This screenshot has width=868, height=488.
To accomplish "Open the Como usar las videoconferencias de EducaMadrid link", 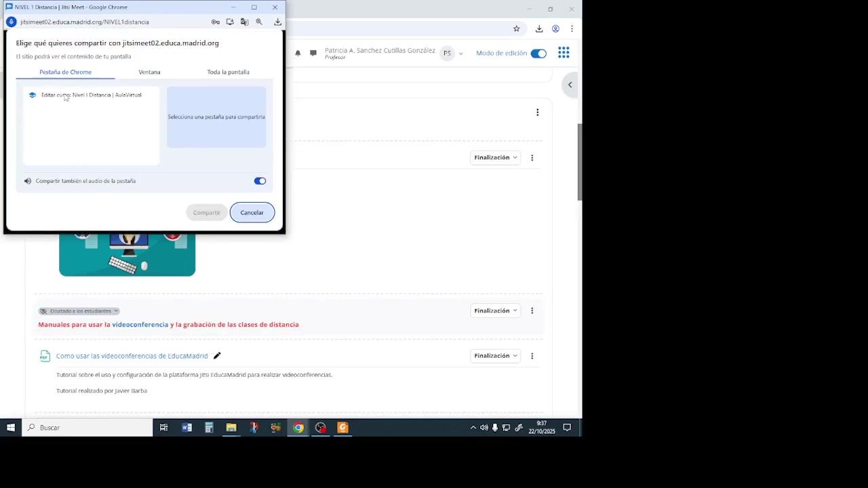I will pyautogui.click(x=132, y=356).
